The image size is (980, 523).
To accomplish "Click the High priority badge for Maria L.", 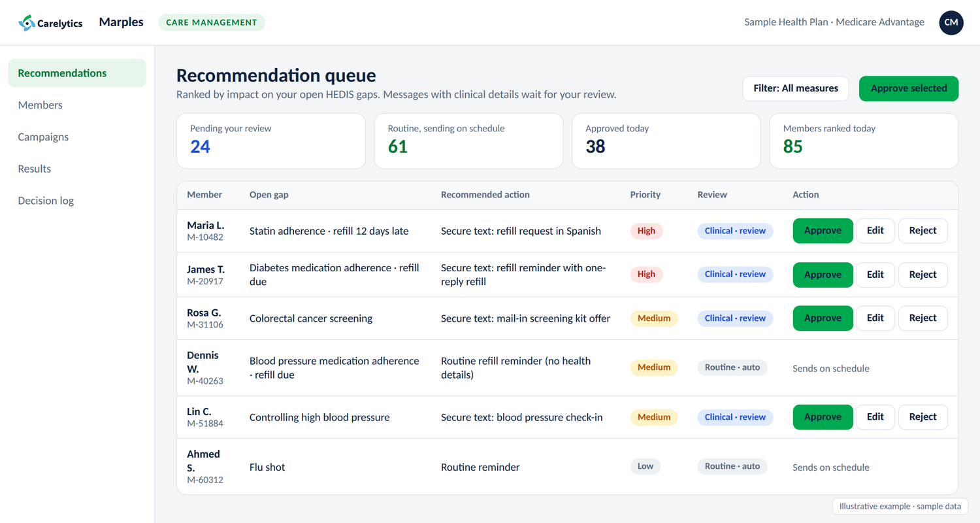I will pyautogui.click(x=646, y=231).
